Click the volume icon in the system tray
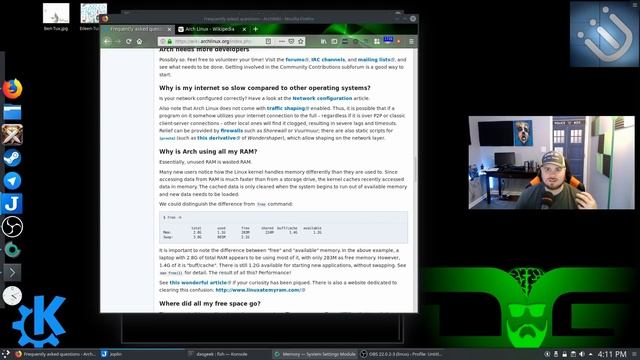640x360 pixels. [x=582, y=354]
